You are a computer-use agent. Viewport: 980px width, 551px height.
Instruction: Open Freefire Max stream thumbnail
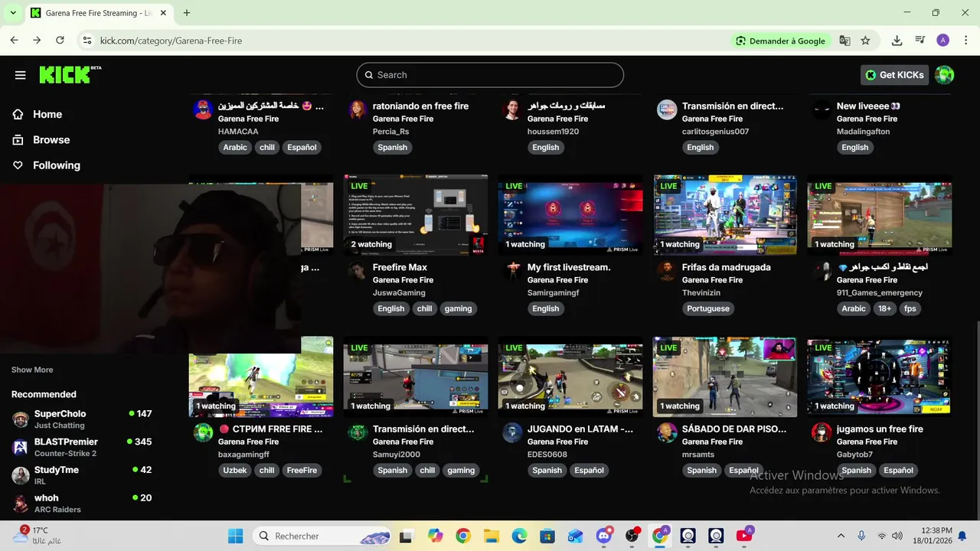(416, 215)
